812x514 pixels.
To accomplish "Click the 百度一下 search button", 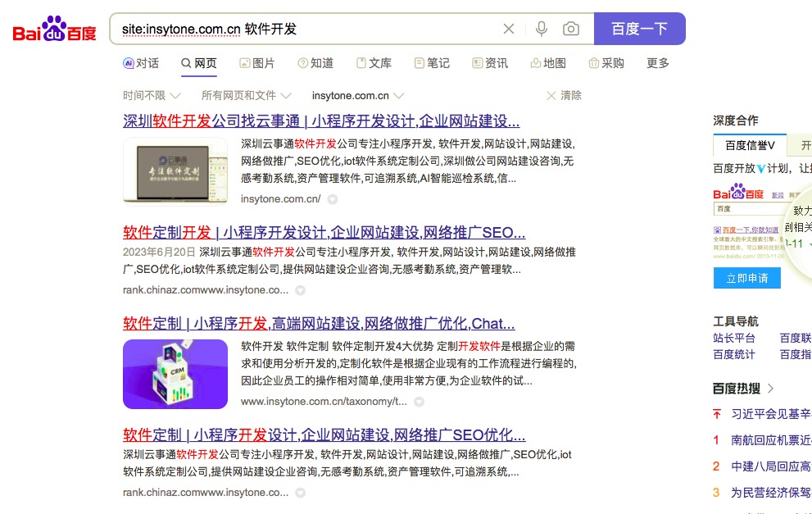I will click(640, 28).
